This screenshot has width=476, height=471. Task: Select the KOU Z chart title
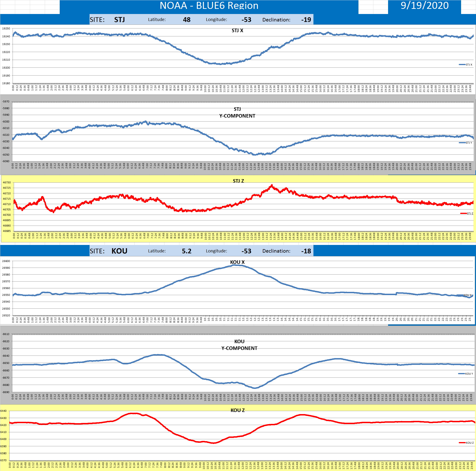pyautogui.click(x=237, y=410)
